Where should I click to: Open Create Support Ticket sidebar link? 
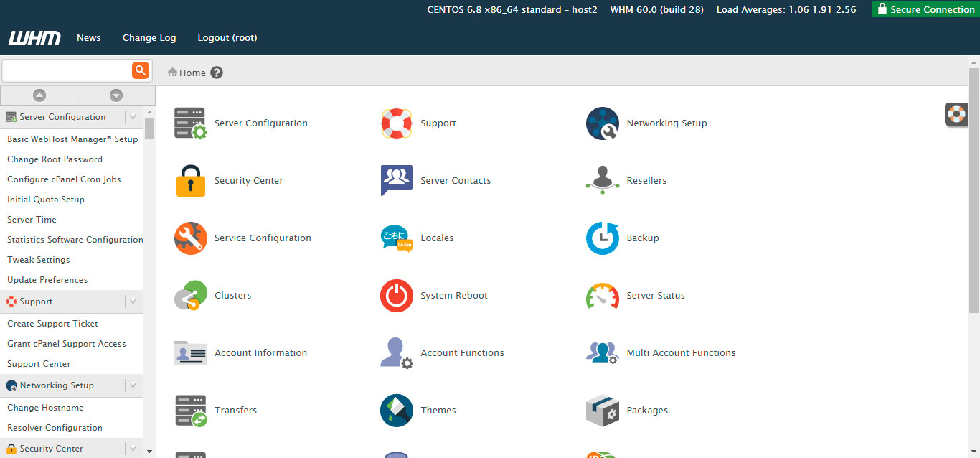point(52,324)
